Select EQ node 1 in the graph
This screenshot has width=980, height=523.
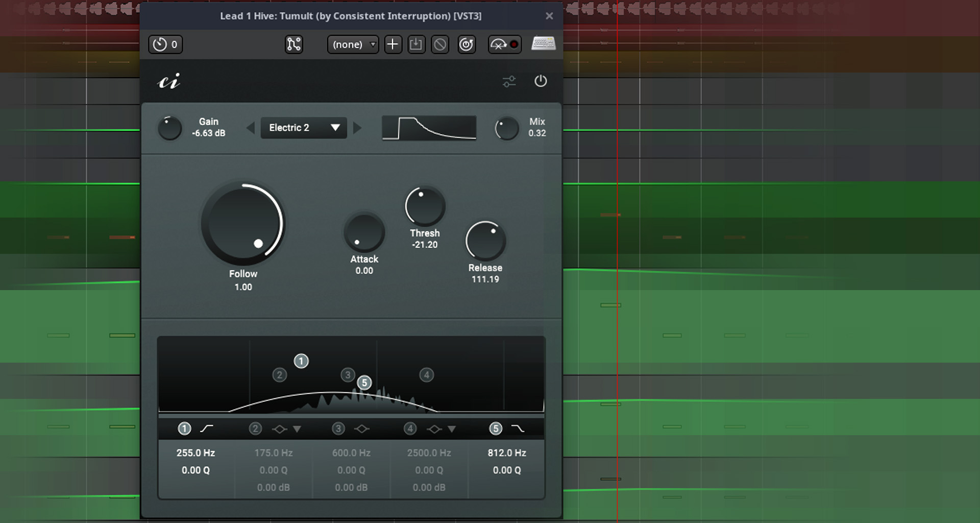(301, 361)
